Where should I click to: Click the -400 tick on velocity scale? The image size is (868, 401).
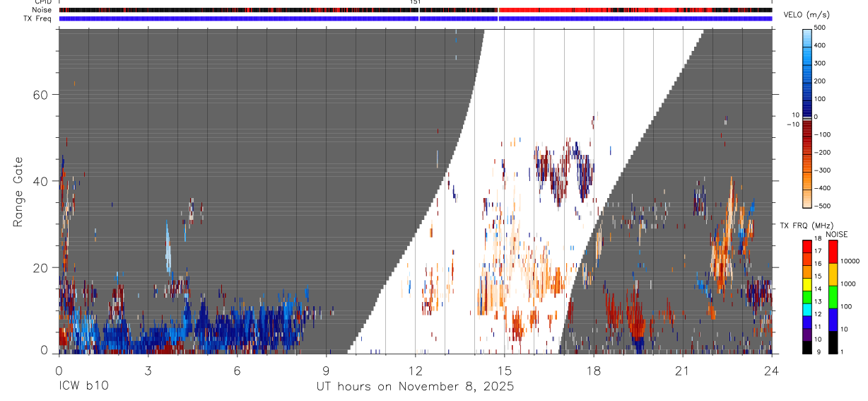coord(823,188)
